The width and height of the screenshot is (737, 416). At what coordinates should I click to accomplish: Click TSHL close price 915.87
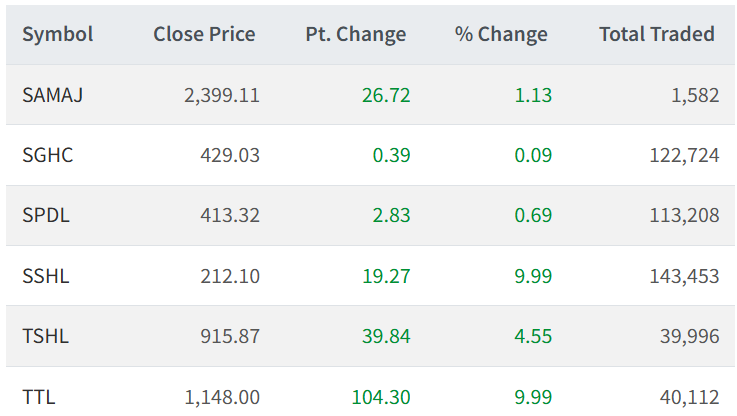point(230,336)
